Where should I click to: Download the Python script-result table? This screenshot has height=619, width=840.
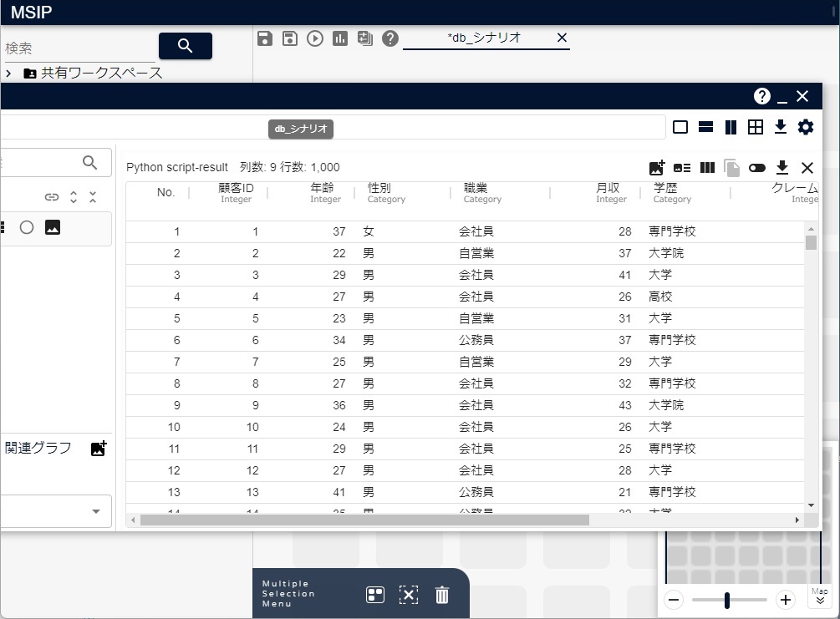[x=782, y=168]
